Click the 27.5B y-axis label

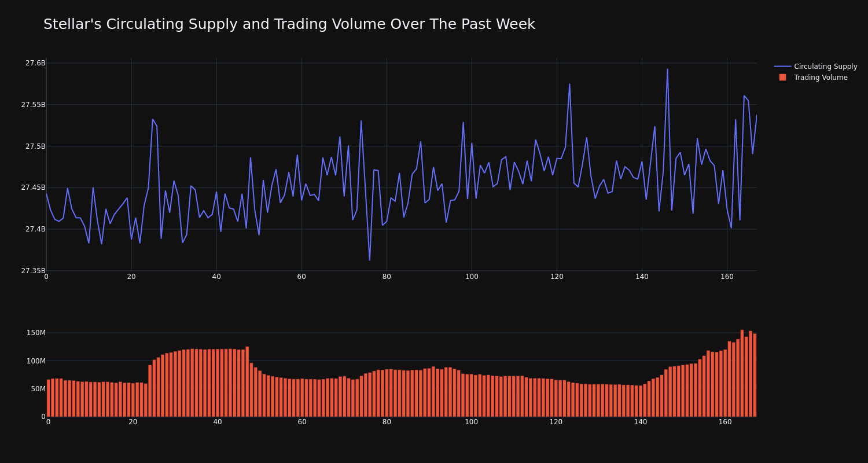tap(35, 146)
